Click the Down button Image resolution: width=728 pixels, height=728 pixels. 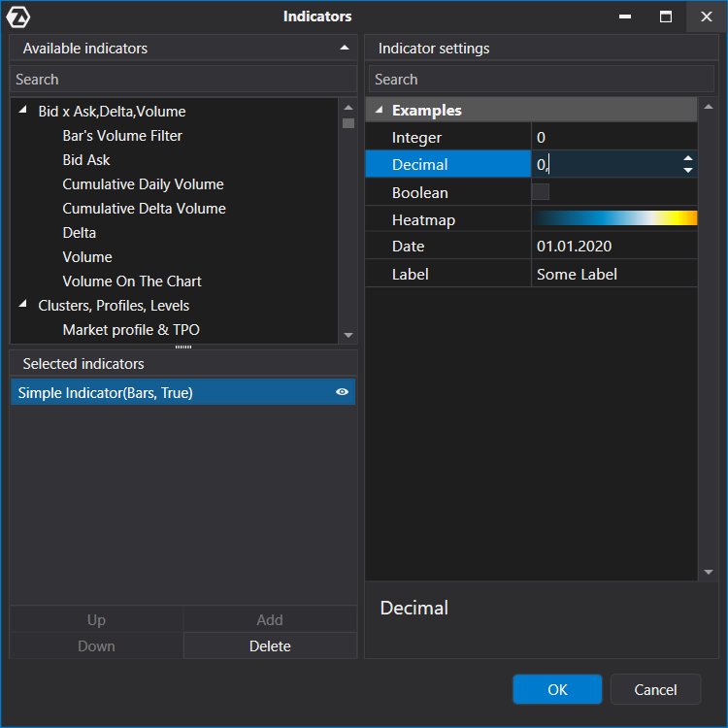(x=96, y=645)
